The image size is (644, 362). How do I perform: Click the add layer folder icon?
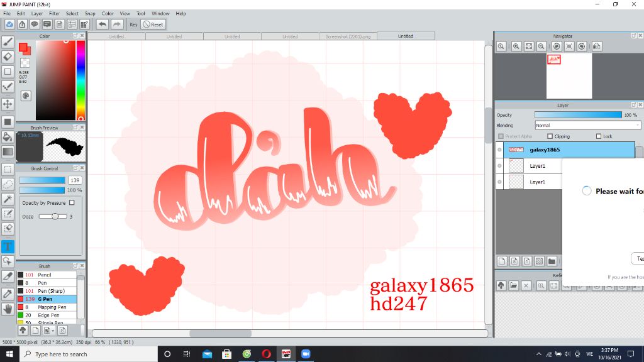pos(552,261)
